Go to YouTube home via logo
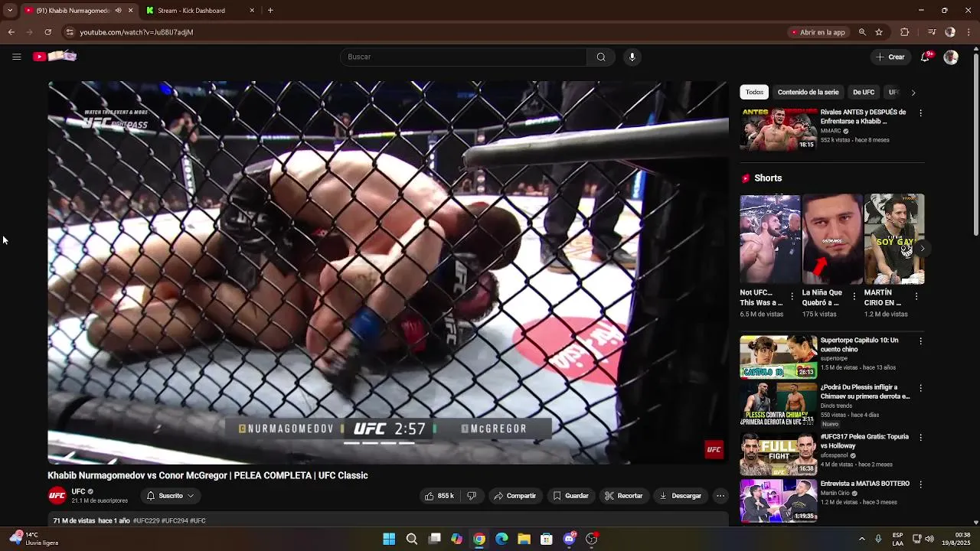Screen dimensions: 980x551 click(x=54, y=57)
